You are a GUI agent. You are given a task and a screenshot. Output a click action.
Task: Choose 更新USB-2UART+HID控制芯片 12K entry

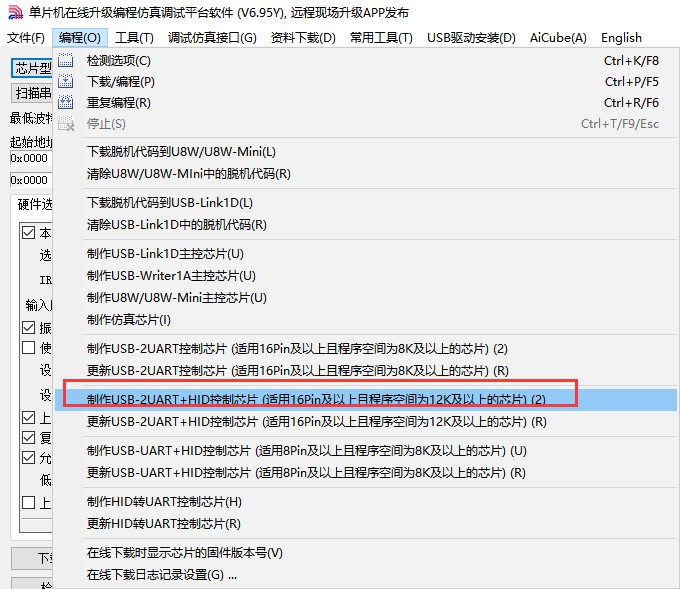click(366, 422)
